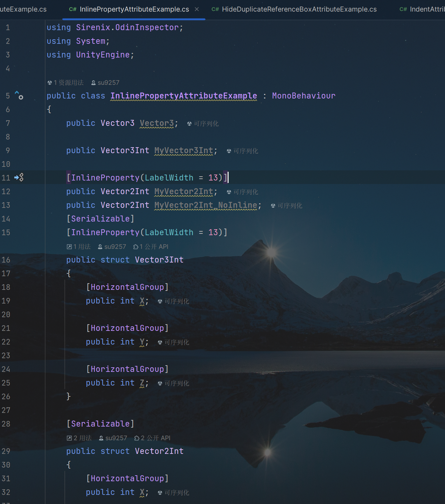Click 可序列化 hint beside MyVector3Int
Viewport: 445px width, 504px height.
(x=242, y=151)
